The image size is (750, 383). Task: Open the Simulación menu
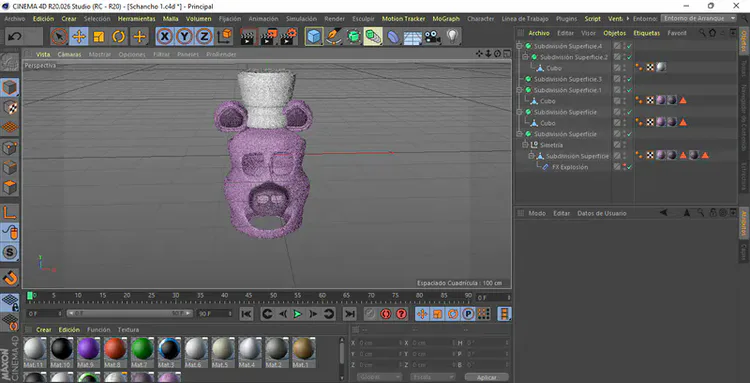coord(301,19)
